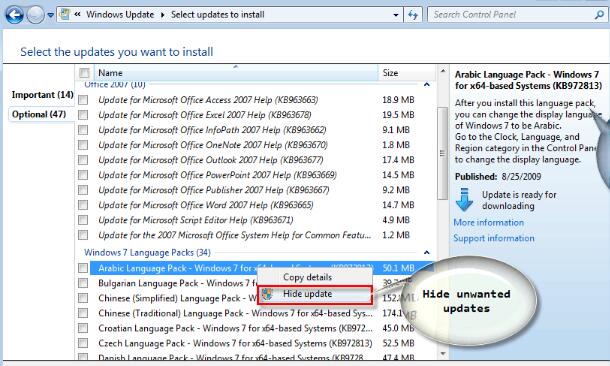610x366 pixels.
Task: Collapse the Office 2007 group chevron
Action: point(427,84)
